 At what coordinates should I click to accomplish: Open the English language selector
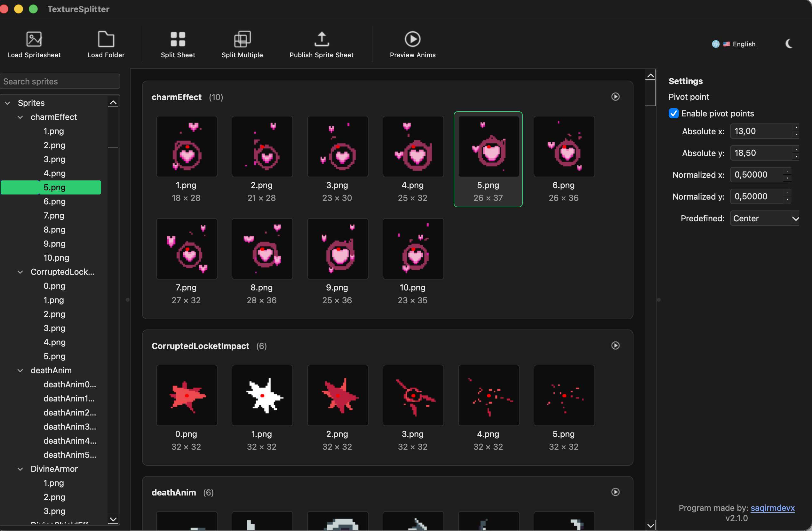734,44
